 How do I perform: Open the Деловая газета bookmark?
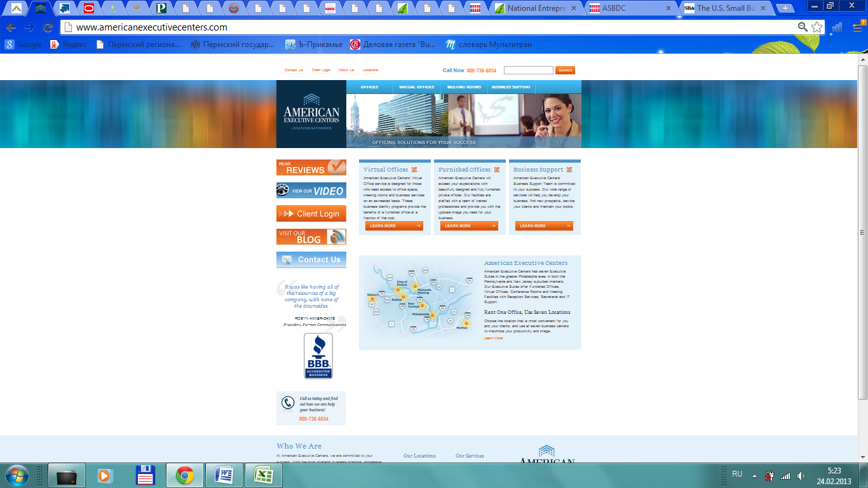393,44
